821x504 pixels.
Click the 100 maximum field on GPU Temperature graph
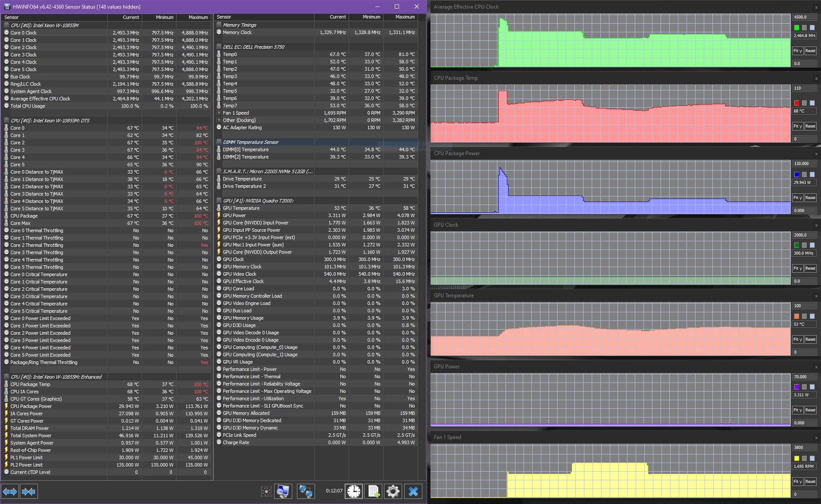click(x=805, y=306)
